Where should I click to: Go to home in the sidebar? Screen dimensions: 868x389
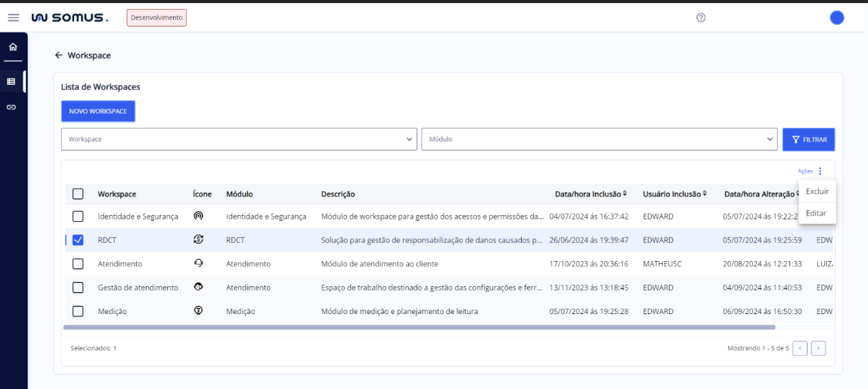pos(13,47)
